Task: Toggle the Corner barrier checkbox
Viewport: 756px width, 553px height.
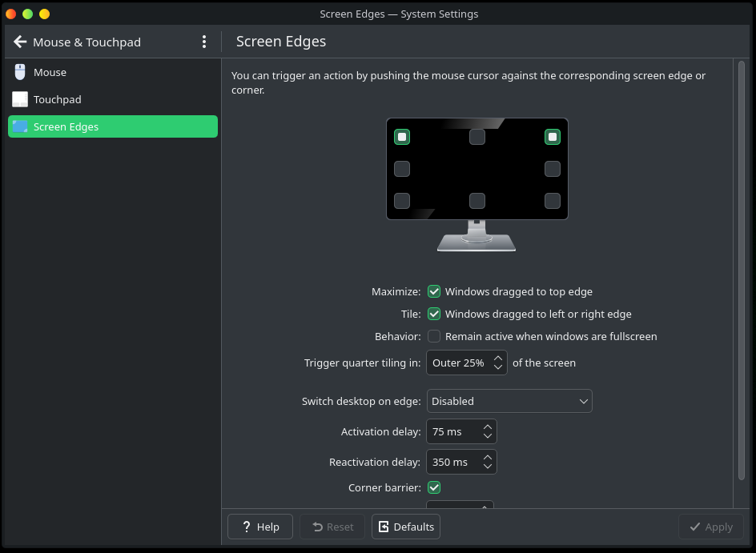Action: [434, 487]
